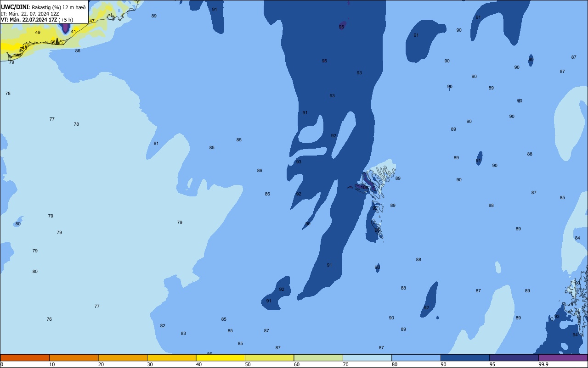
Task: Select the bright yellow 40–50 legend swatch
Action: click(220, 357)
